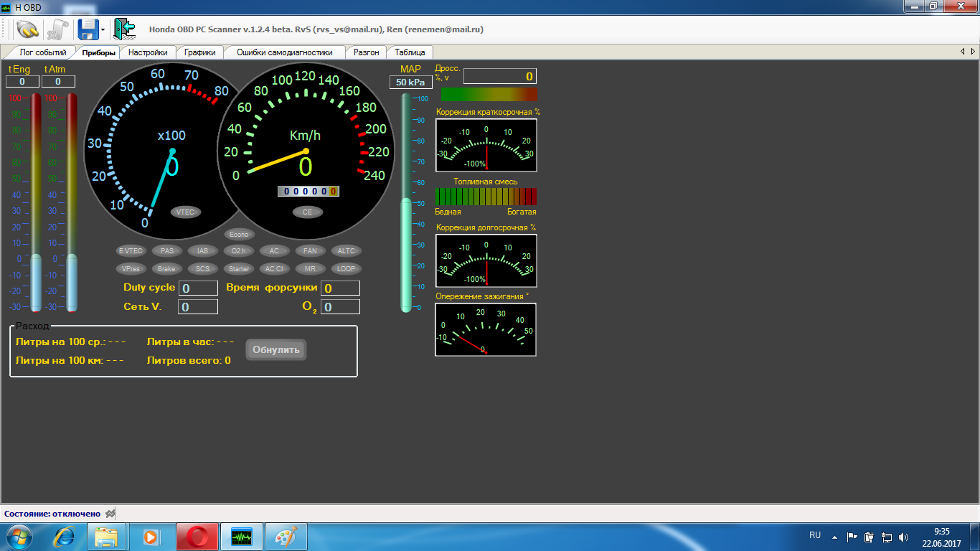Click the AC Cl indicator lamp
The height and width of the screenshot is (551, 980).
coord(274,269)
